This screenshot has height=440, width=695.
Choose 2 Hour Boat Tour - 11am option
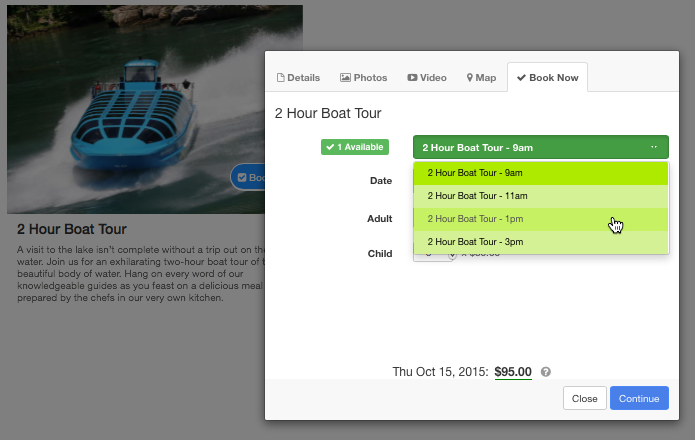click(541, 196)
